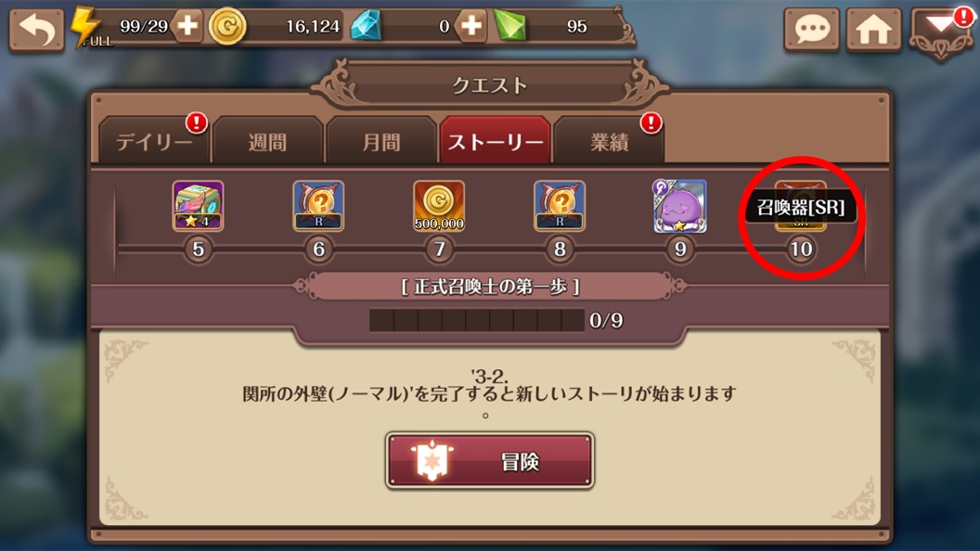Tap the 召喚器[SR] reward at step 10

click(x=801, y=206)
